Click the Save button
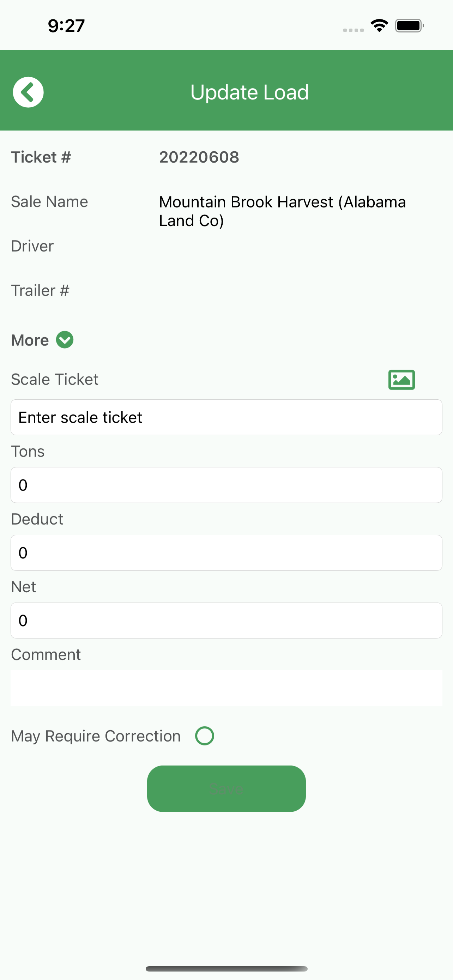 tap(226, 789)
